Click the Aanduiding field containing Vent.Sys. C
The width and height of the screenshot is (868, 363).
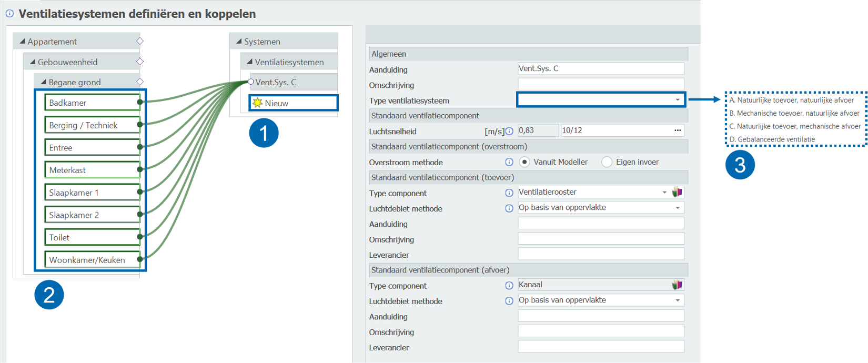point(601,69)
